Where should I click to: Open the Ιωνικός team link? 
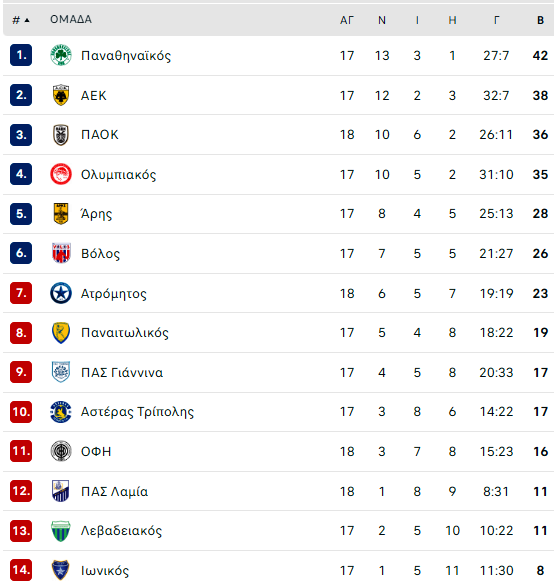coord(105,570)
